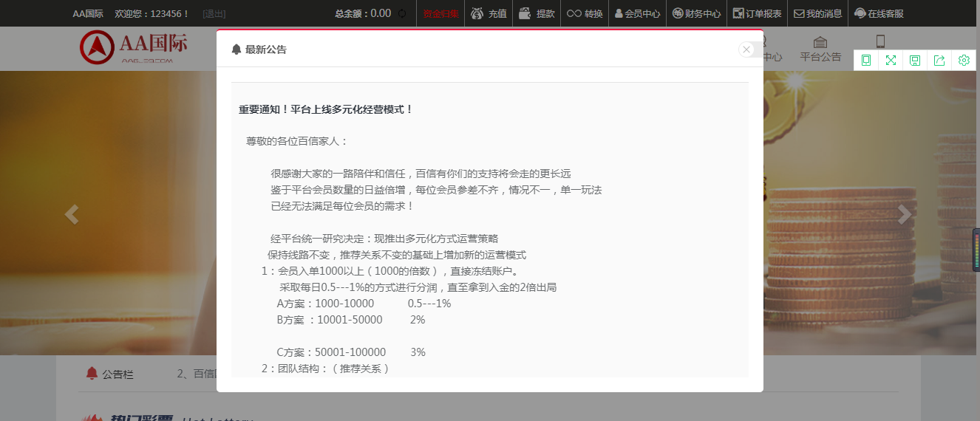The image size is (980, 421).
Task: Open green settings gear icon
Action: [964, 61]
